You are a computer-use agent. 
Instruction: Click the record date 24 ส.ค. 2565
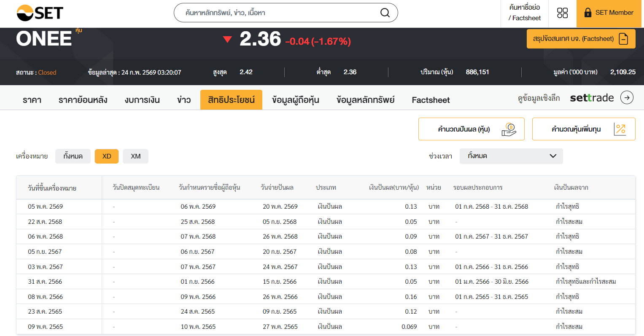tap(198, 312)
